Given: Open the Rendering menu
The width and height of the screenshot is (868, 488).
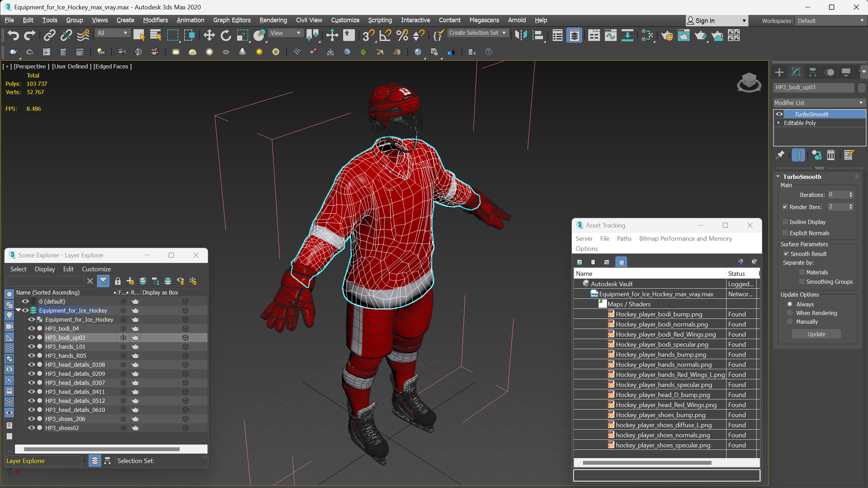Looking at the screenshot, I should pos(273,20).
